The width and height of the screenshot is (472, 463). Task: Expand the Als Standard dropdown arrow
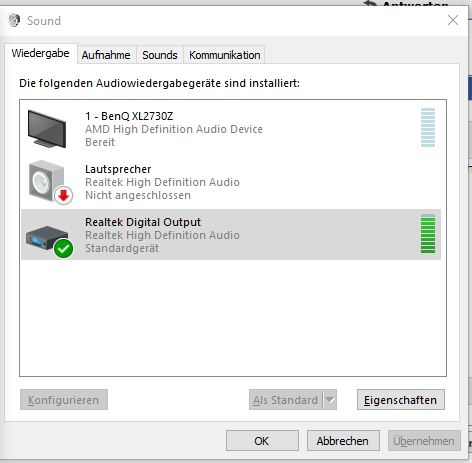coord(330,400)
